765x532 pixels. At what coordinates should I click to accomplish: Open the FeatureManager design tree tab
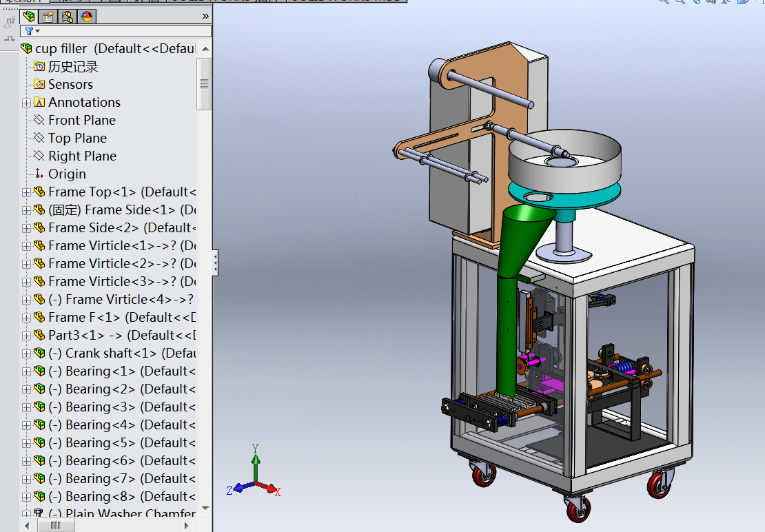point(29,17)
